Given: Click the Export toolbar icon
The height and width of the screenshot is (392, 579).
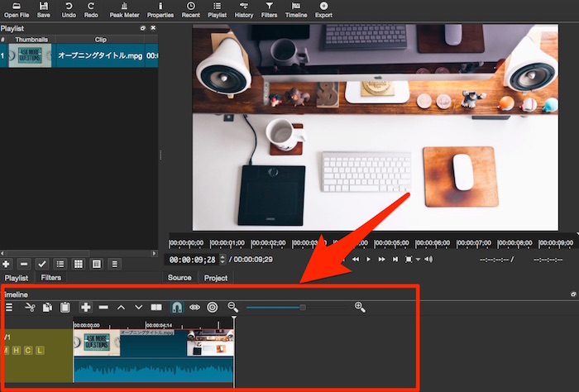Looking at the screenshot, I should (323, 10).
